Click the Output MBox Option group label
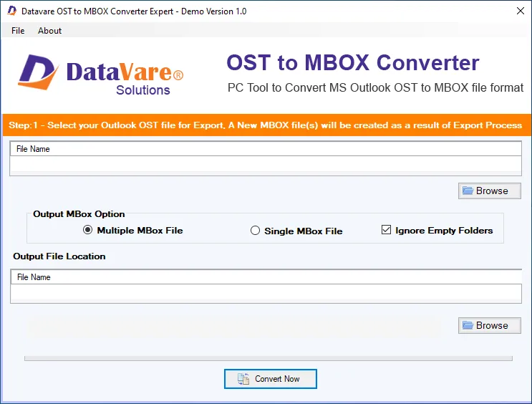 [79, 214]
